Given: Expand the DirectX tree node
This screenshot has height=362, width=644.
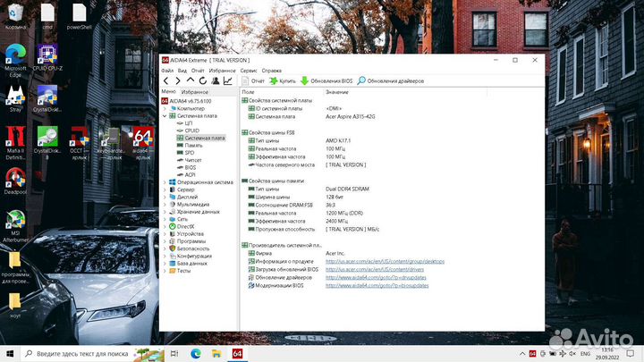Looking at the screenshot, I should coord(165,226).
